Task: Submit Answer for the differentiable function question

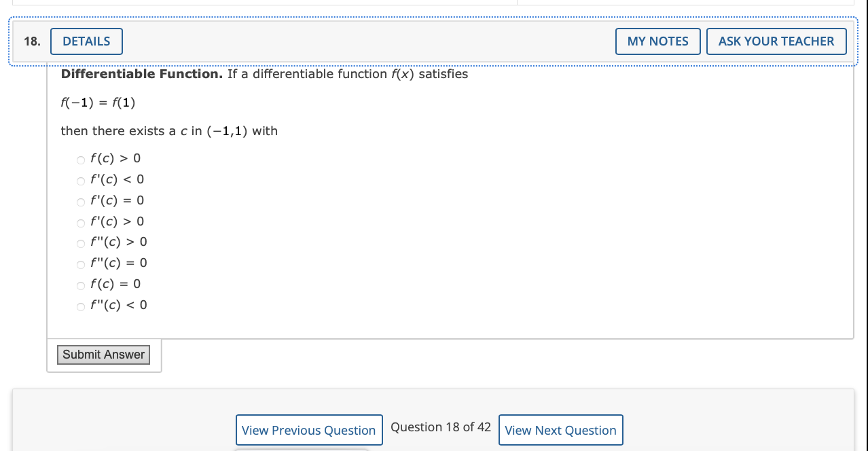Action: (x=103, y=354)
